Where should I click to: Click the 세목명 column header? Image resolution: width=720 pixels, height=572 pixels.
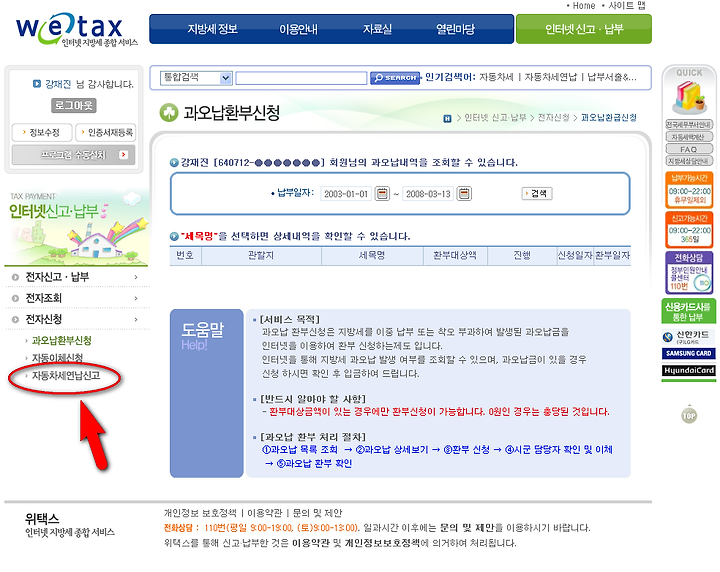pyautogui.click(x=372, y=255)
